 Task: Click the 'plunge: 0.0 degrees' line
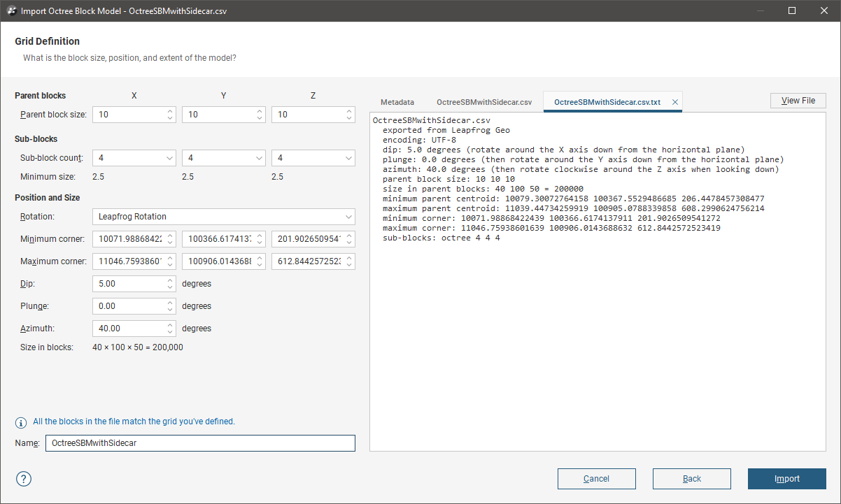(584, 159)
